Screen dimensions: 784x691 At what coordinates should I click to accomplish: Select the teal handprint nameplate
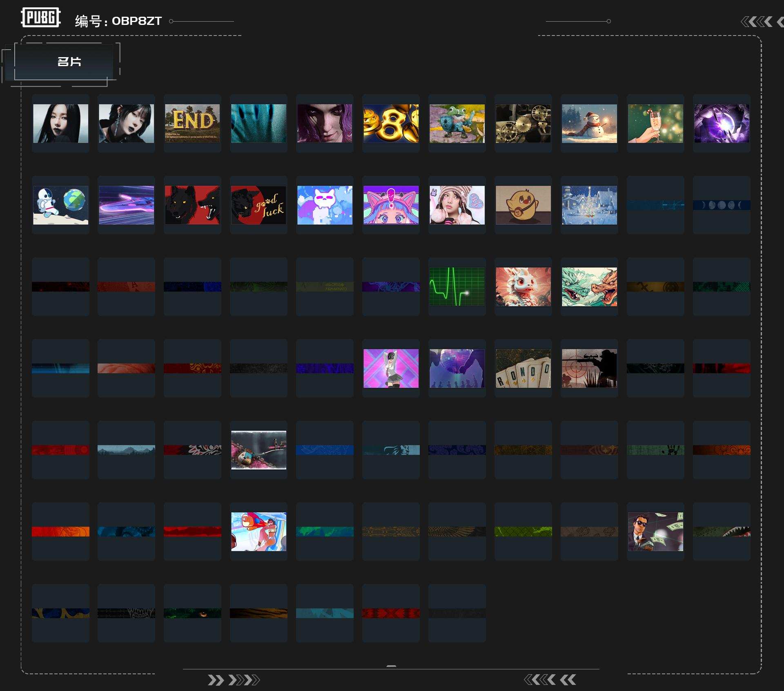[258, 123]
